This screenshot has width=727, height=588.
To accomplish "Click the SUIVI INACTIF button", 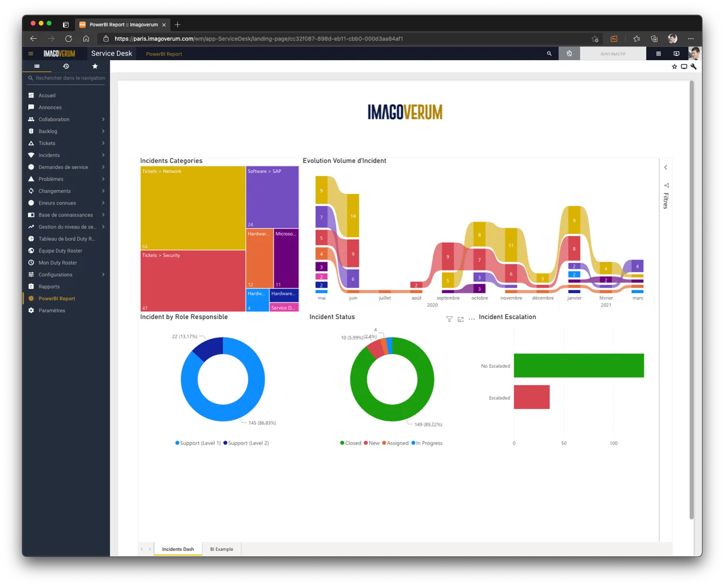I will [x=613, y=54].
